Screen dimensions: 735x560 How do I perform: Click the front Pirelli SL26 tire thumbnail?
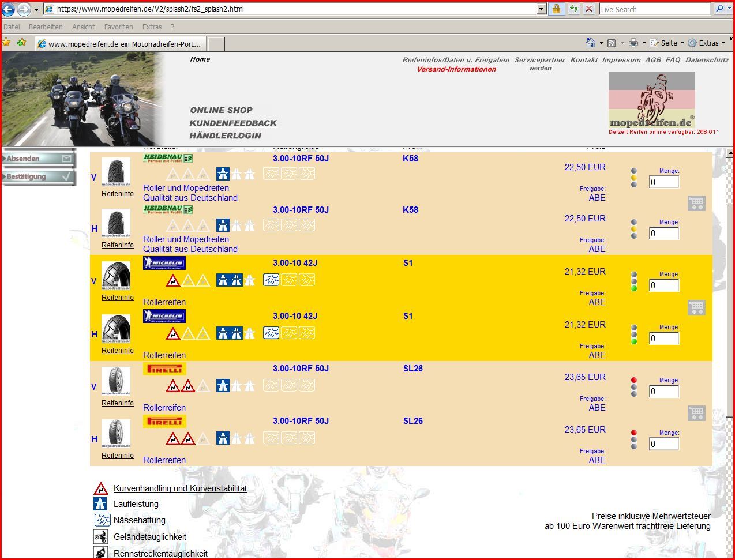(116, 381)
